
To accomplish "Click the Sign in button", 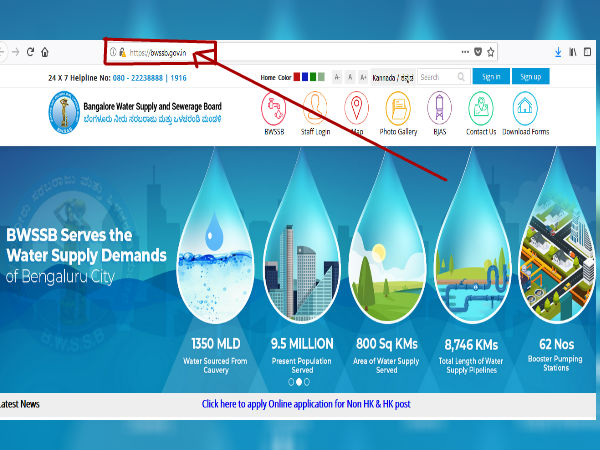I will pos(491,77).
